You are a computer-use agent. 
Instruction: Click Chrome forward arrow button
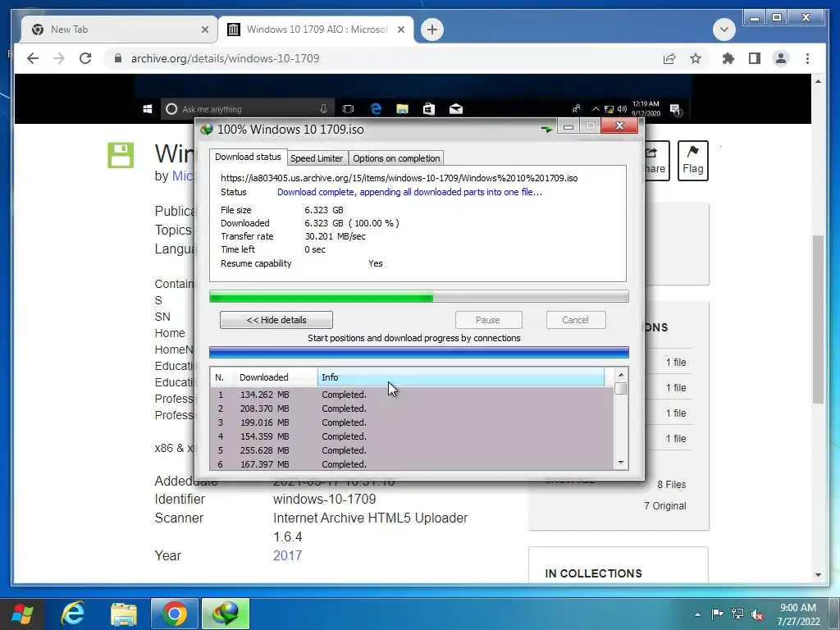[59, 58]
